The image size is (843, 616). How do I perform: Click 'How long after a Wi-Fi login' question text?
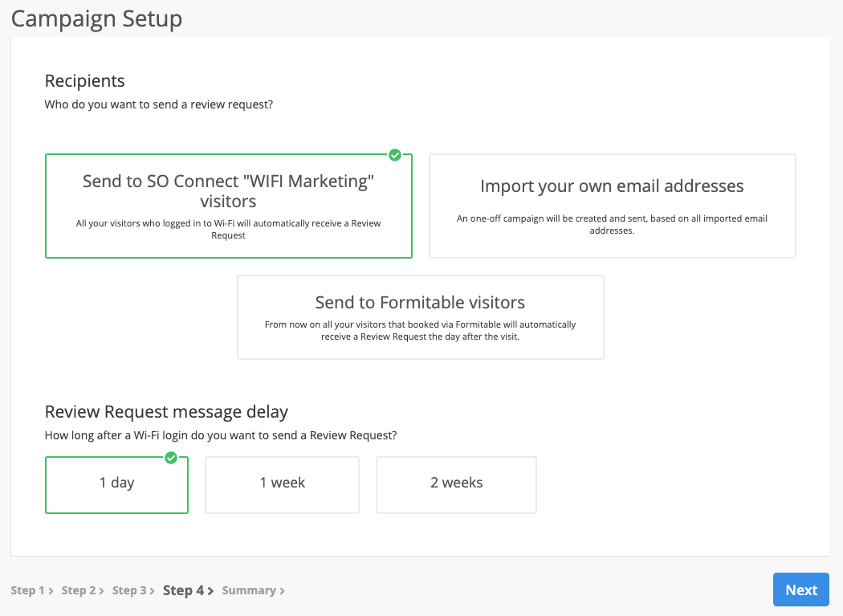pos(221,435)
